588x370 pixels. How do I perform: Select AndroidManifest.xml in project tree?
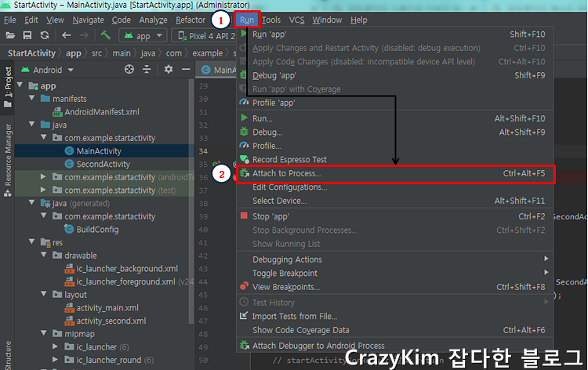click(102, 112)
